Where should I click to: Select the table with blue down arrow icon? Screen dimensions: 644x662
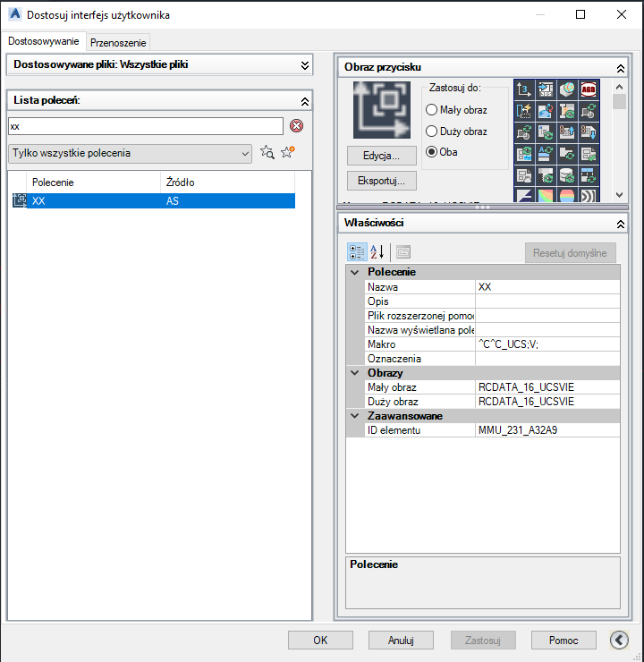(589, 132)
